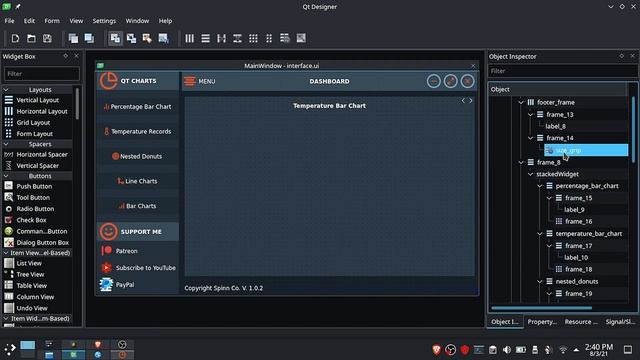Collapse the Spacers category in Widget Box
Viewport: 640px width, 360px height.
point(6,144)
